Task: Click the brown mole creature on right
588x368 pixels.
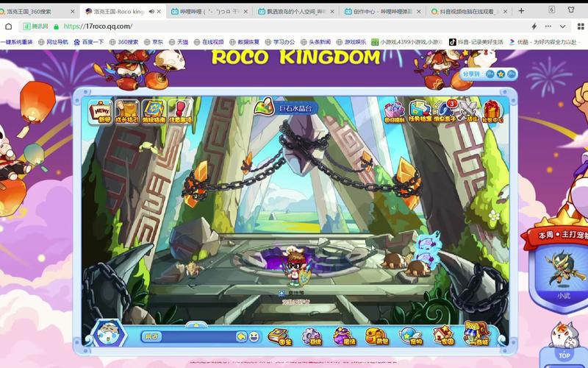Action: click(x=417, y=268)
